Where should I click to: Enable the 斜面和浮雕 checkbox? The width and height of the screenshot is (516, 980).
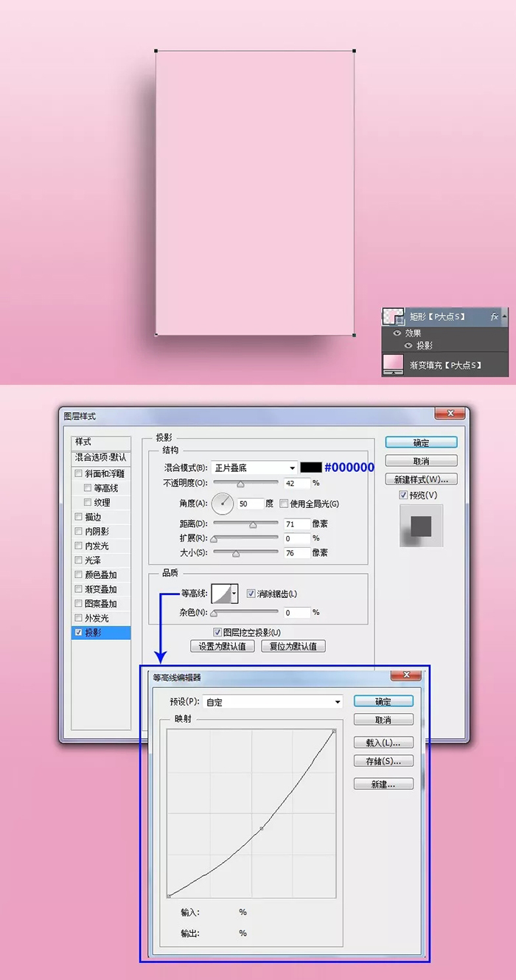78,473
